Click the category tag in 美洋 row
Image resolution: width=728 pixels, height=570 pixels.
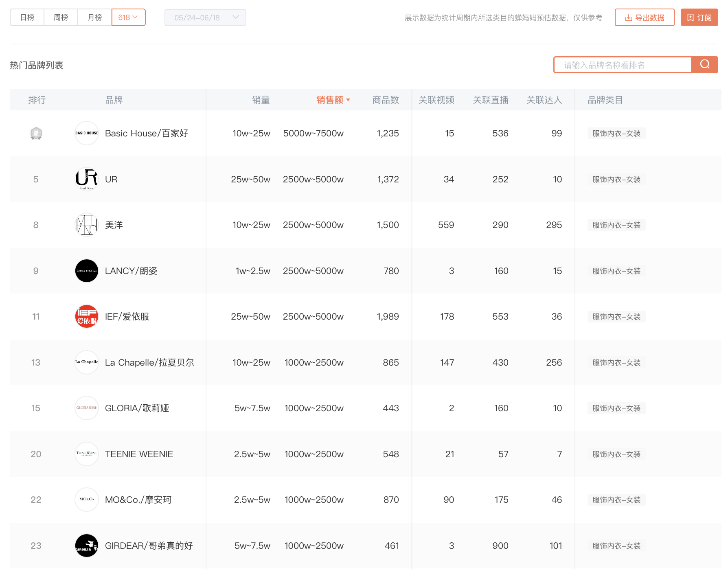[616, 225]
